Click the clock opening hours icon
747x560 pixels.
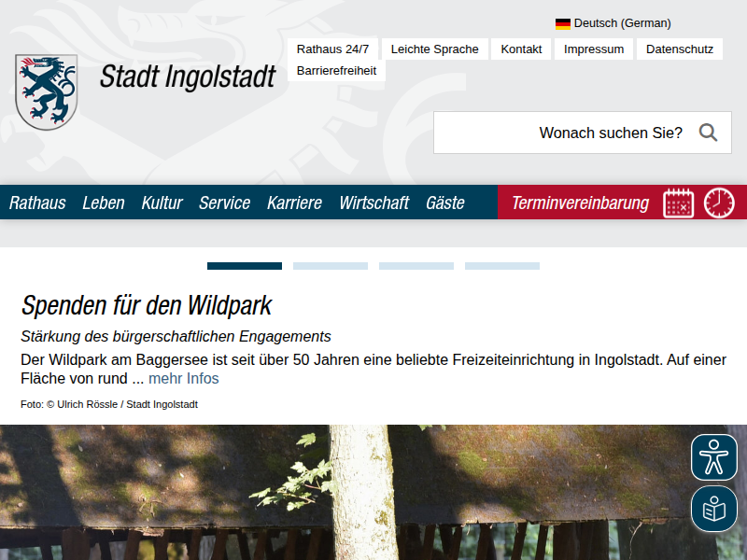tap(719, 203)
